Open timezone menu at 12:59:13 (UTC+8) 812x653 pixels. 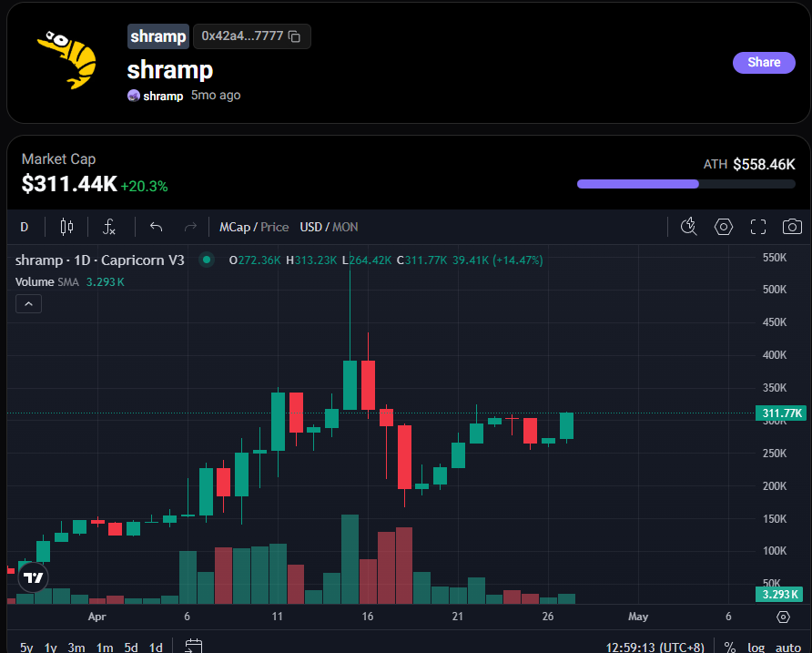655,648
